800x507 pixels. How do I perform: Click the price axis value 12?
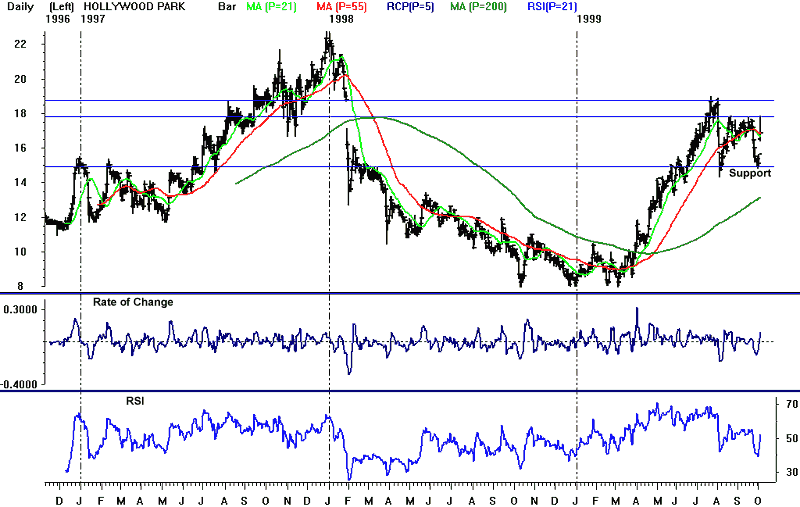tap(20, 217)
